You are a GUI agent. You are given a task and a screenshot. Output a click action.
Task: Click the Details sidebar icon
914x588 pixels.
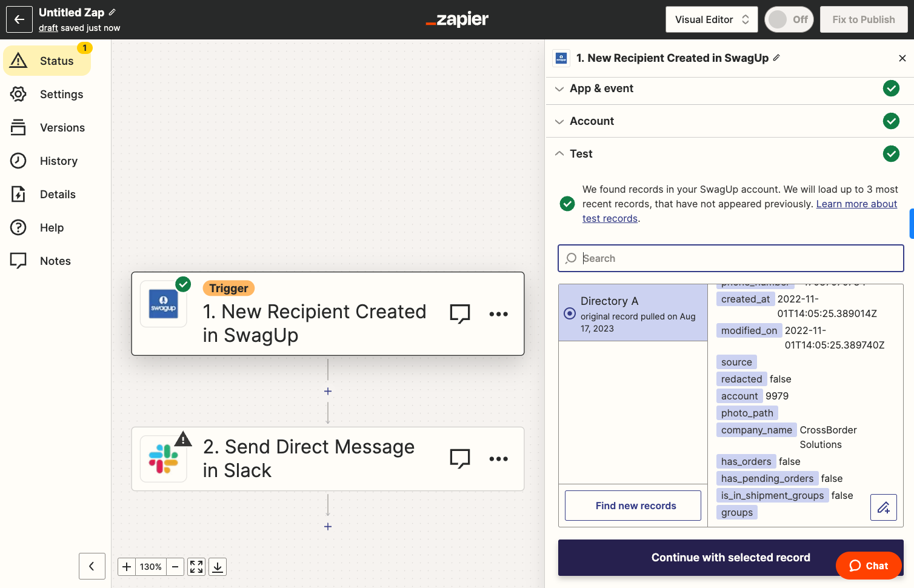pyautogui.click(x=18, y=194)
